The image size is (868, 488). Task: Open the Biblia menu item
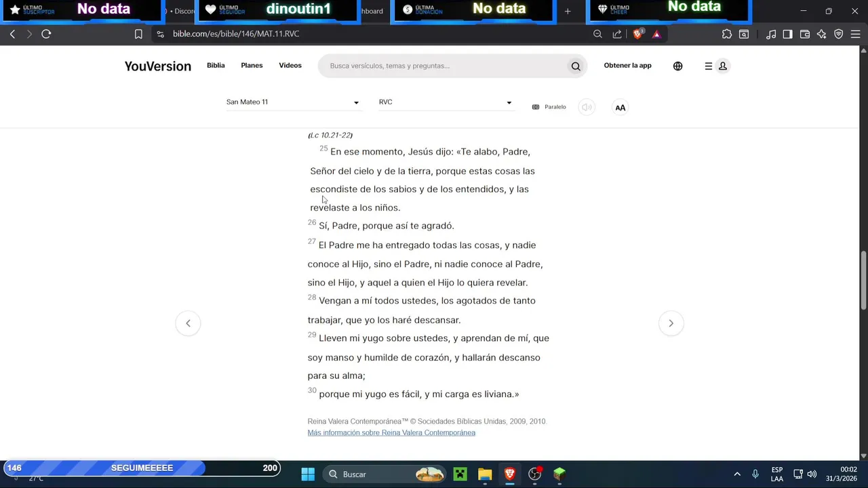pos(216,66)
